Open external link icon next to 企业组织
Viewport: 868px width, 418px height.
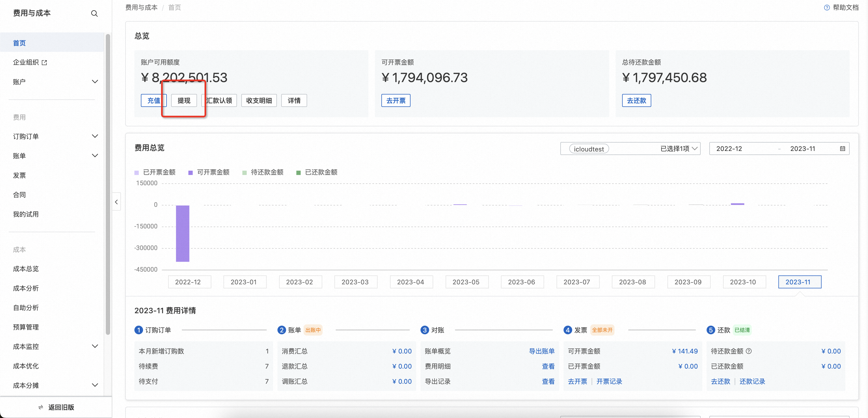[45, 62]
